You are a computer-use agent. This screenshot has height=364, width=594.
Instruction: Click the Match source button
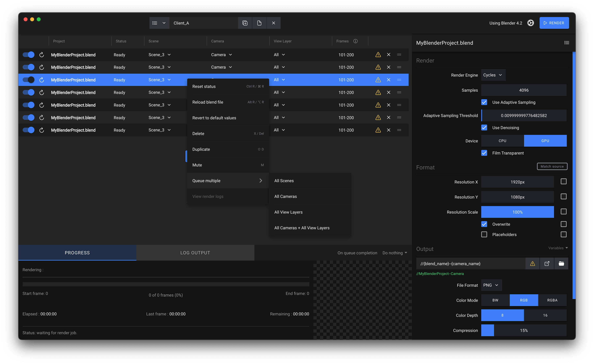552,166
